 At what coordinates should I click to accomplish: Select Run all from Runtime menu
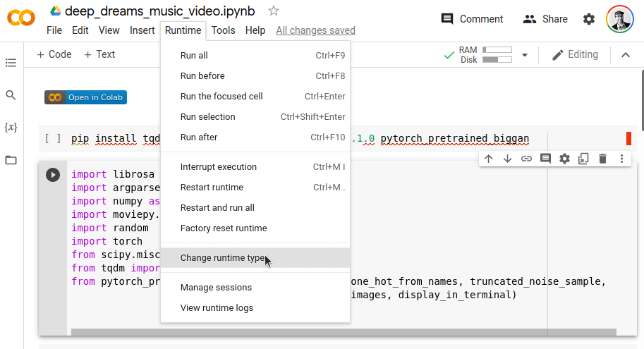coord(255,56)
